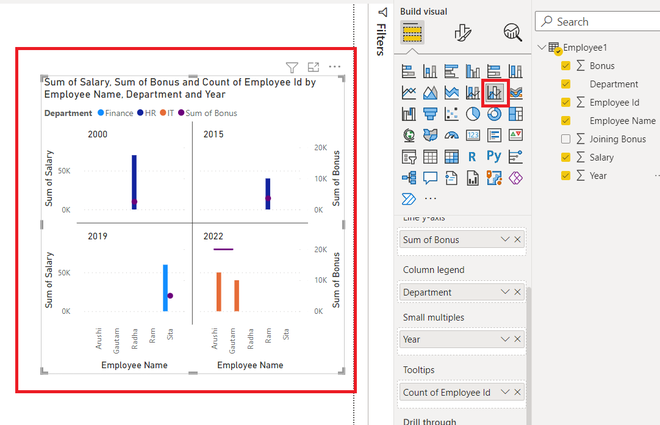Image resolution: width=660 pixels, height=425 pixels.
Task: Select the Treemap visual
Action: tap(516, 114)
